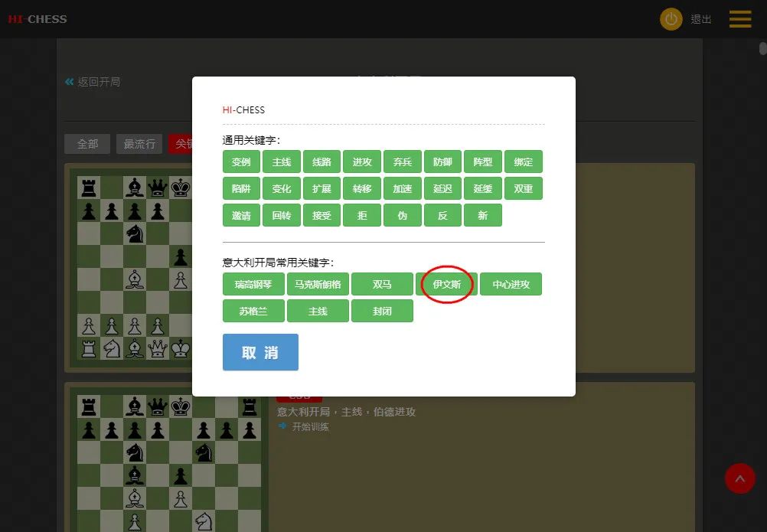Pick the 苏格兰 keyword tag
This screenshot has height=532, width=767.
point(253,311)
